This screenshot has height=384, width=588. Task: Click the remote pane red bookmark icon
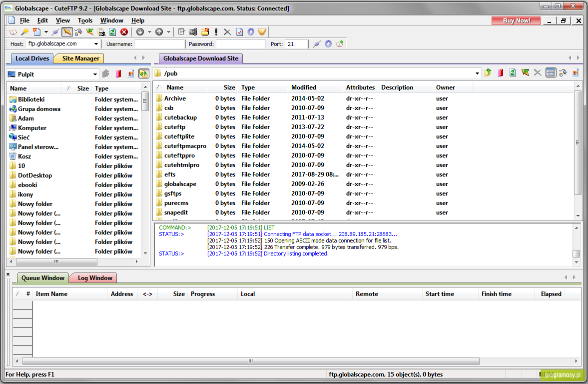coord(500,73)
